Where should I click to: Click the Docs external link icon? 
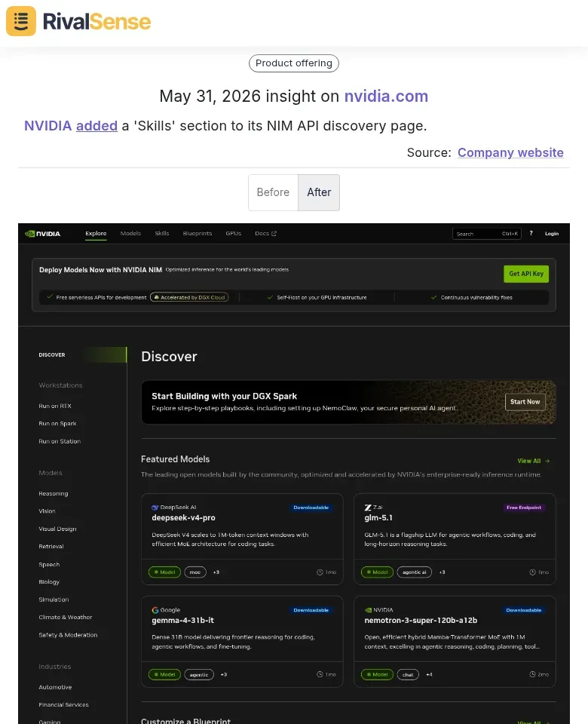click(x=274, y=234)
